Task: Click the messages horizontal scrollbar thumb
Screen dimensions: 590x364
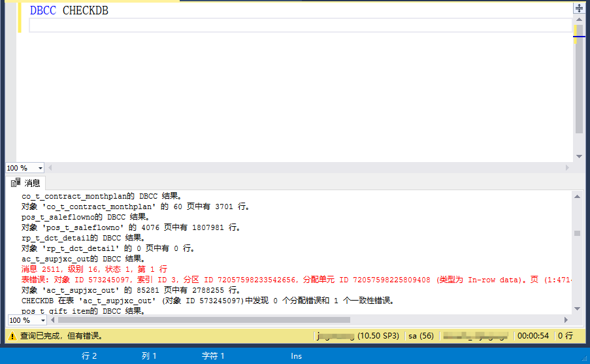Action: click(x=203, y=320)
